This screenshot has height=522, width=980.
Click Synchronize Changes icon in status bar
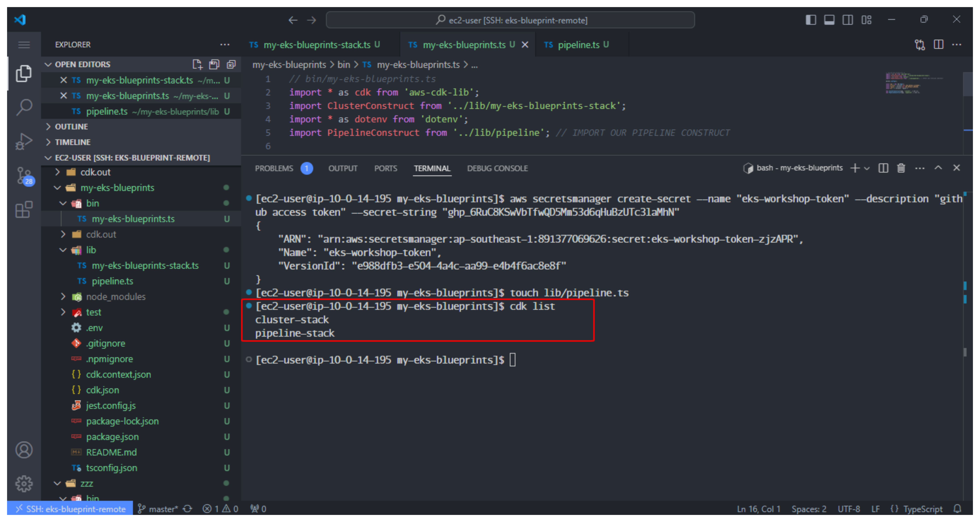[187, 509]
